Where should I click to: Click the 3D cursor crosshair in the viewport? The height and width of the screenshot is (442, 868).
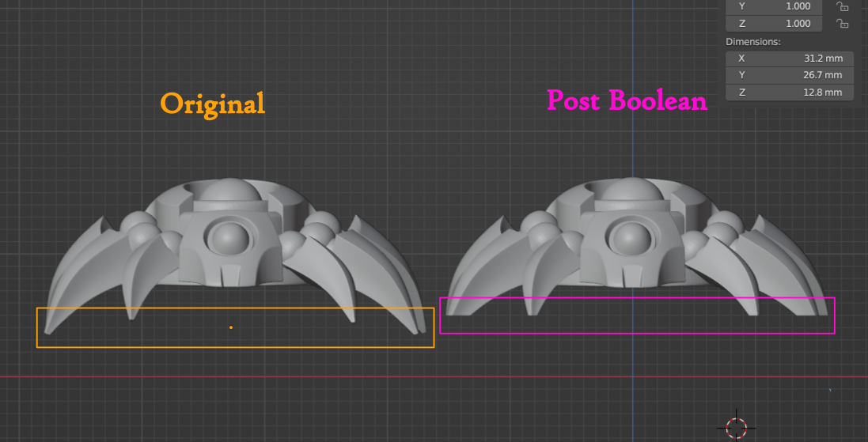(x=736, y=427)
